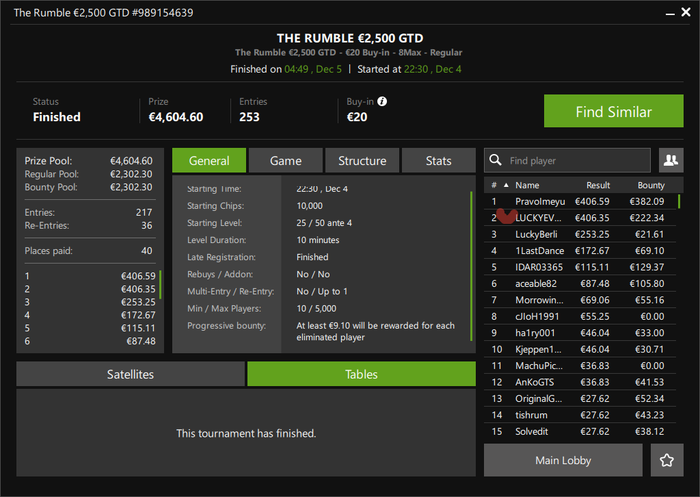
Task: Click the search magnifier icon
Action: tap(495, 160)
